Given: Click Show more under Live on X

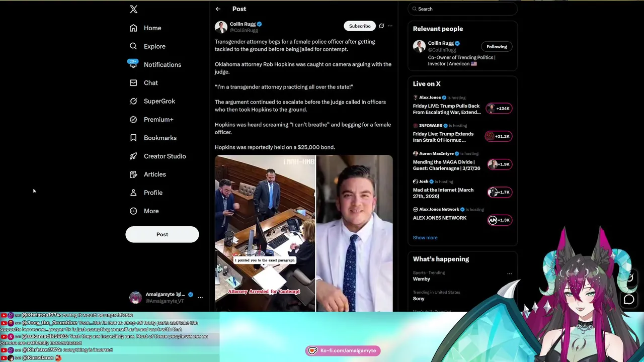Looking at the screenshot, I should click(425, 238).
